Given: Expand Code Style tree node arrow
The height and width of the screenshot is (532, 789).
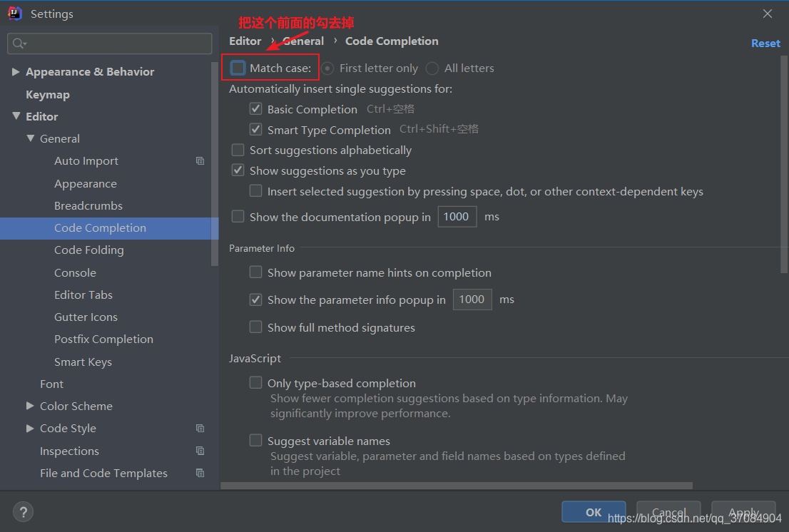Looking at the screenshot, I should click(x=30, y=428).
